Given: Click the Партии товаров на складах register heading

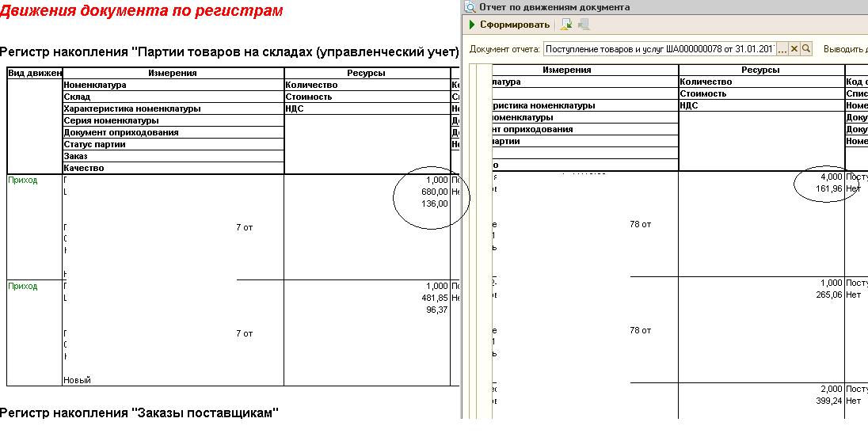Looking at the screenshot, I should pos(230,52).
